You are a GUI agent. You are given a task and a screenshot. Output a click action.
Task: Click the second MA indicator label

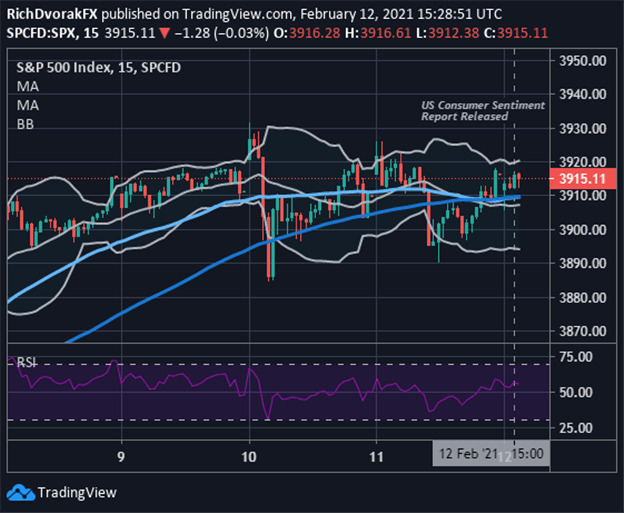tap(28, 105)
